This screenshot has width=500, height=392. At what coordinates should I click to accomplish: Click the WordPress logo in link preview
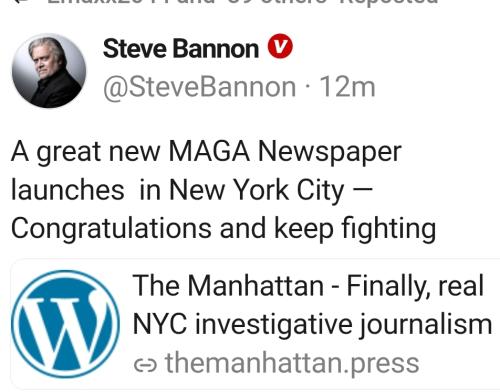point(65,324)
